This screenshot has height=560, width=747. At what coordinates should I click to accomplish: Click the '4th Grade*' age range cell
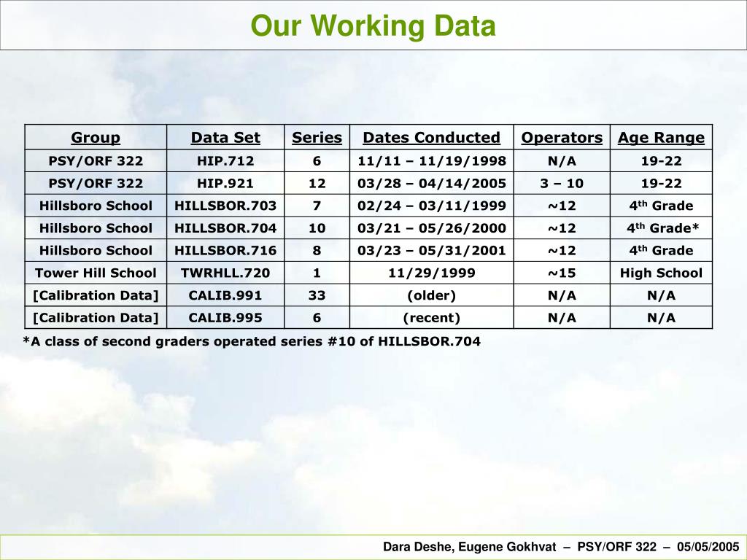click(662, 228)
